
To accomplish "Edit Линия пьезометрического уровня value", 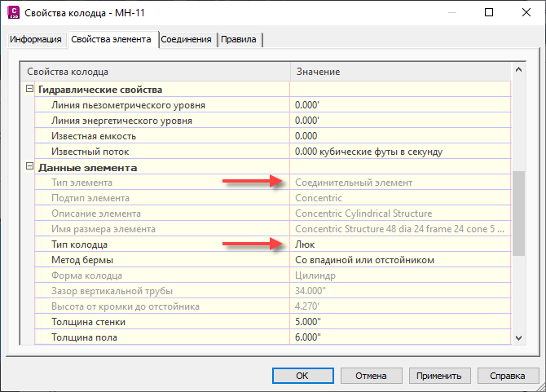I will coord(399,105).
